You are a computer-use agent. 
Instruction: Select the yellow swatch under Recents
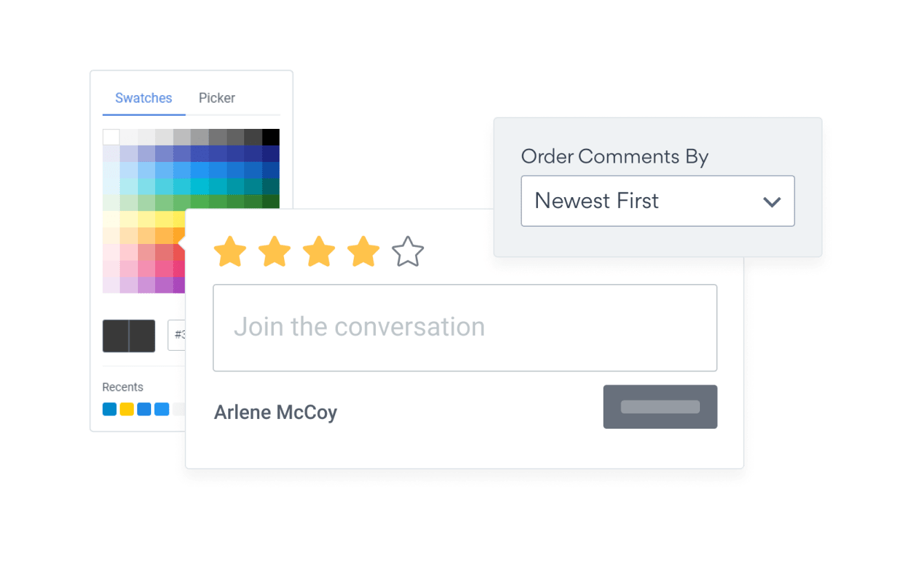[x=126, y=409]
